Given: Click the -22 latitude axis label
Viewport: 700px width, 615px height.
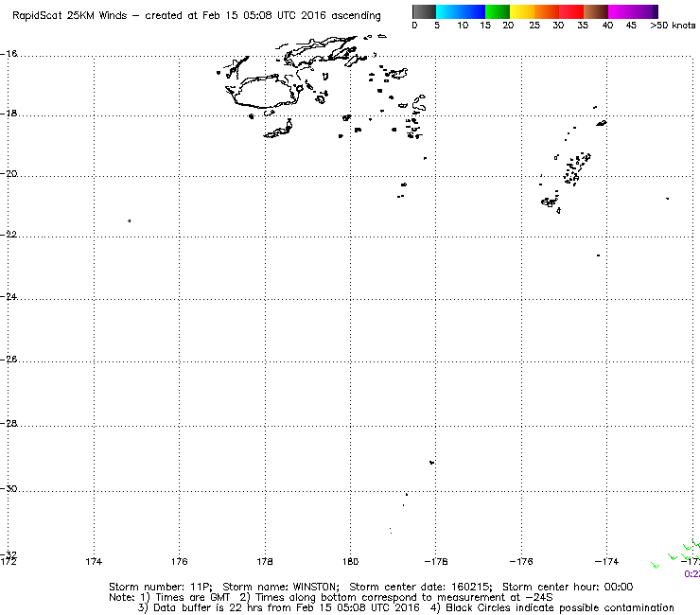Looking at the screenshot, I should 9,235.
